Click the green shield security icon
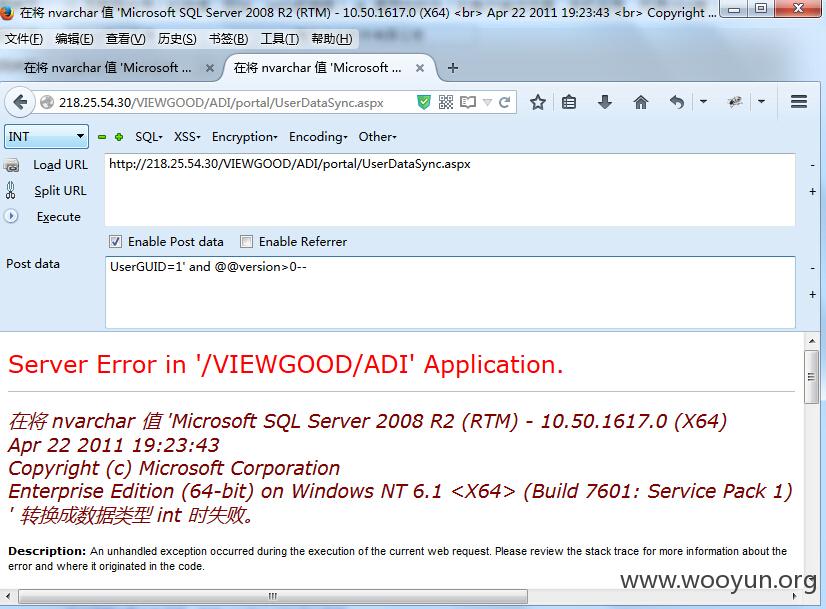 (x=424, y=102)
